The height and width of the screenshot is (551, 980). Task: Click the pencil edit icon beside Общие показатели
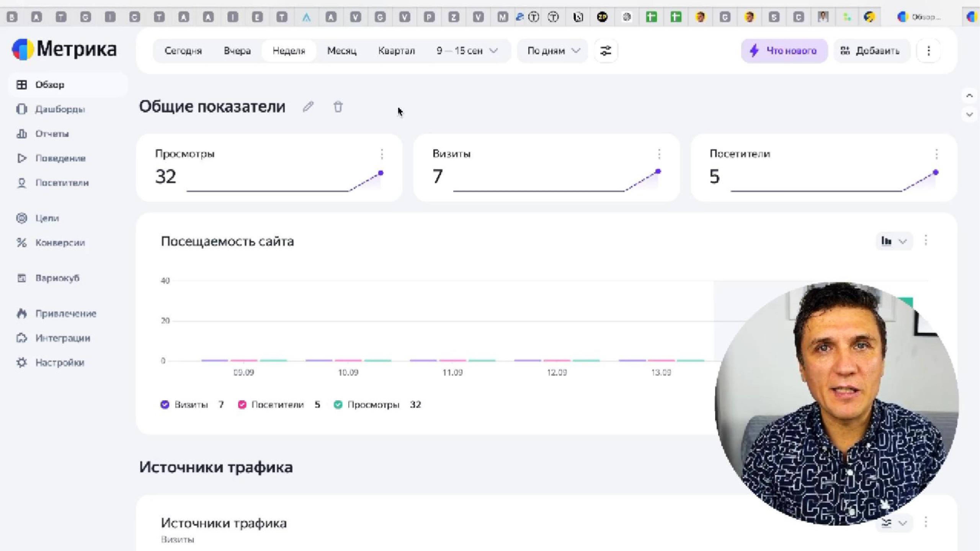click(308, 107)
